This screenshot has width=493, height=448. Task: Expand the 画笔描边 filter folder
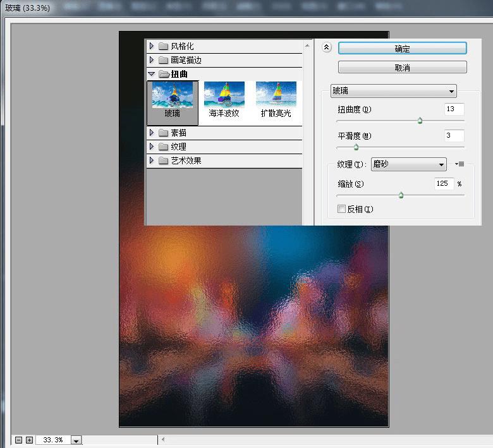click(152, 60)
